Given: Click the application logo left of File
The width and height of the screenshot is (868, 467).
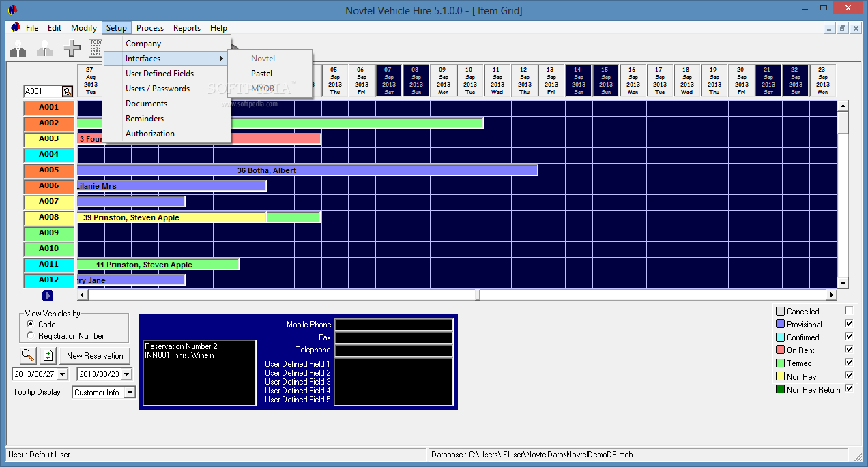Looking at the screenshot, I should [16, 28].
